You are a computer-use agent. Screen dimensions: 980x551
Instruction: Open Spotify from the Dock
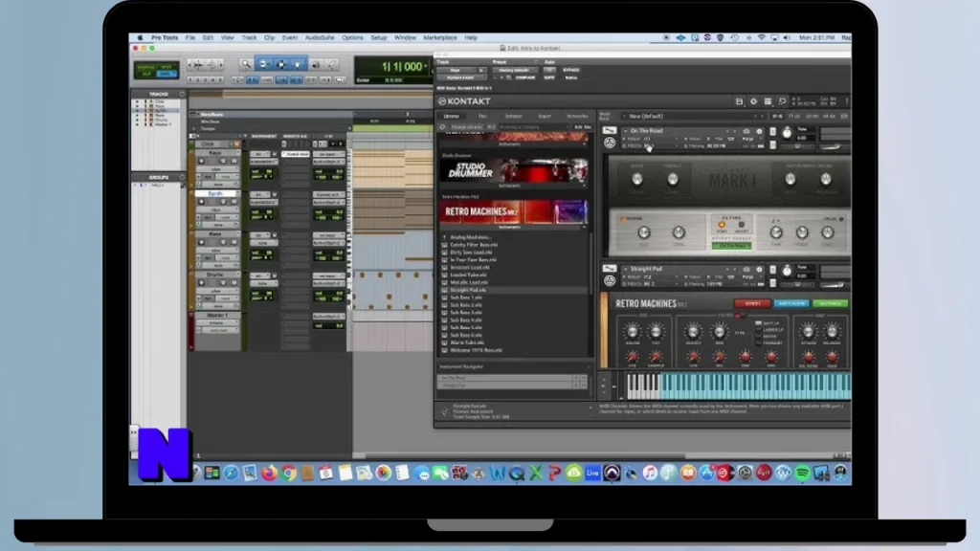[803, 473]
